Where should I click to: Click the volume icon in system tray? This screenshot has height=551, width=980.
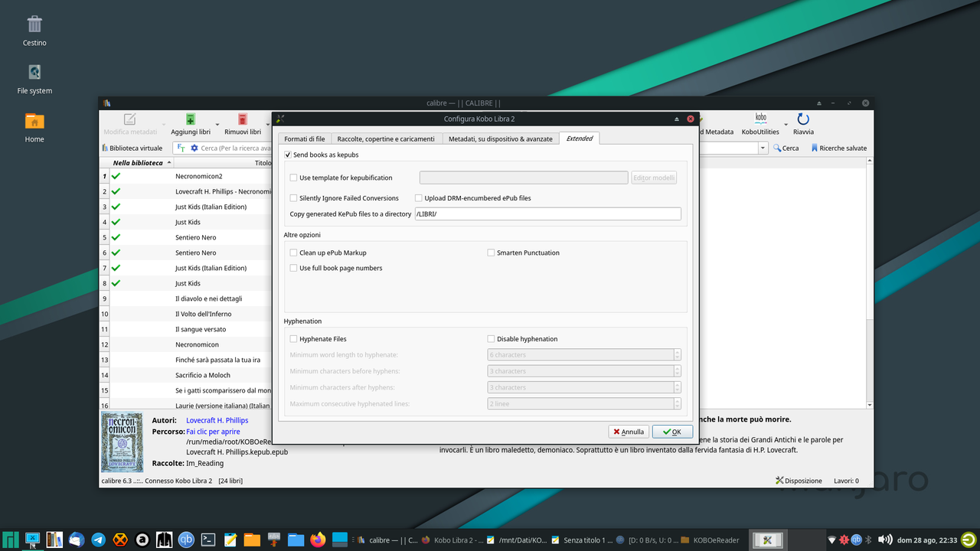pos(885,540)
